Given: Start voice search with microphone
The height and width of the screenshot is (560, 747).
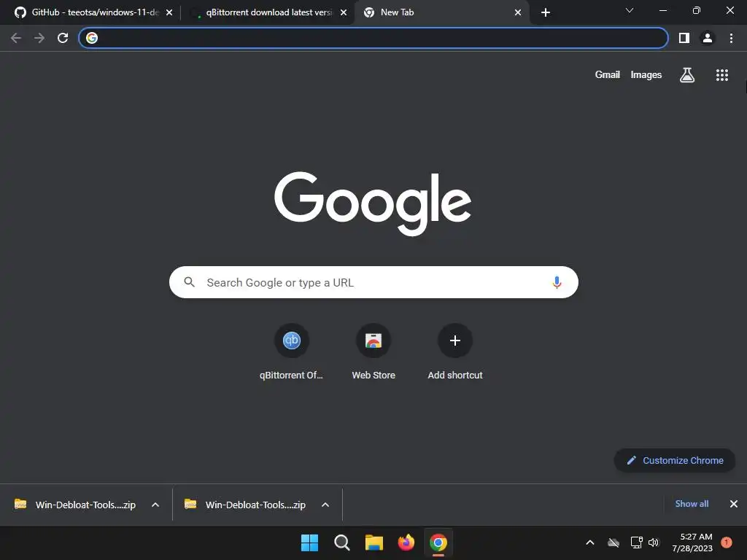Looking at the screenshot, I should click(x=557, y=282).
